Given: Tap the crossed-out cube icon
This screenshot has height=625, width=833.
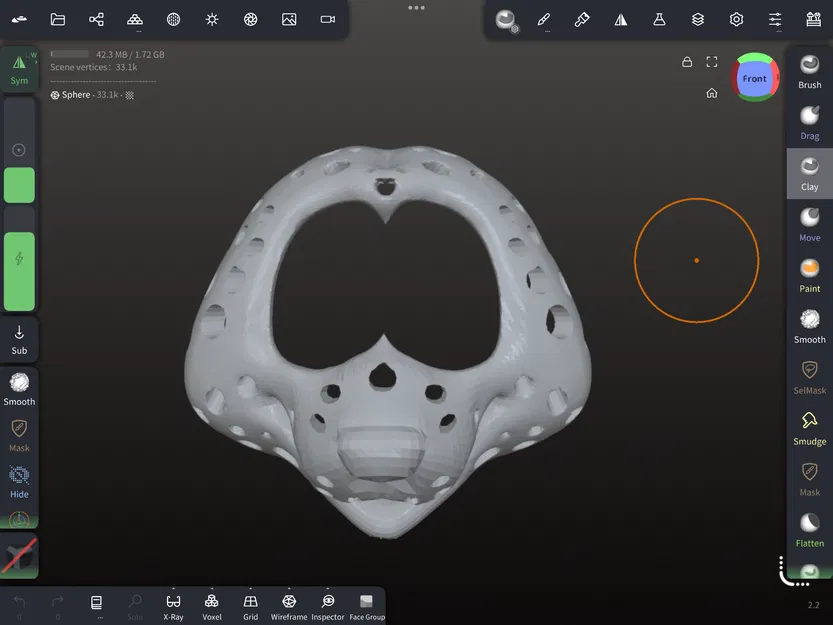Looking at the screenshot, I should point(19,556).
